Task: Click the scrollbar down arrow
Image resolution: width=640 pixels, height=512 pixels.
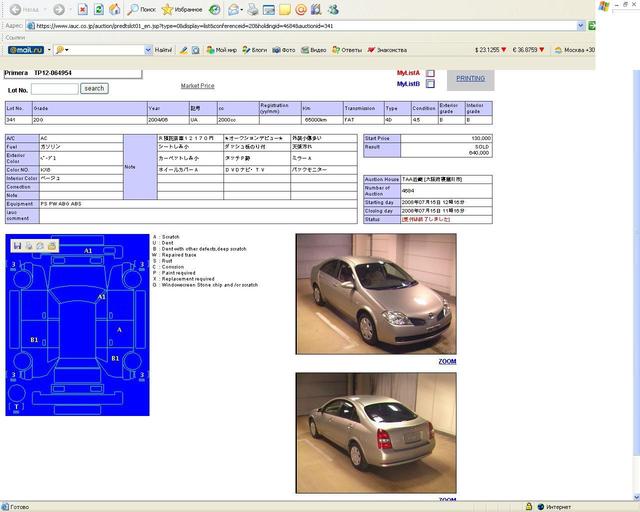Action: click(x=637, y=497)
